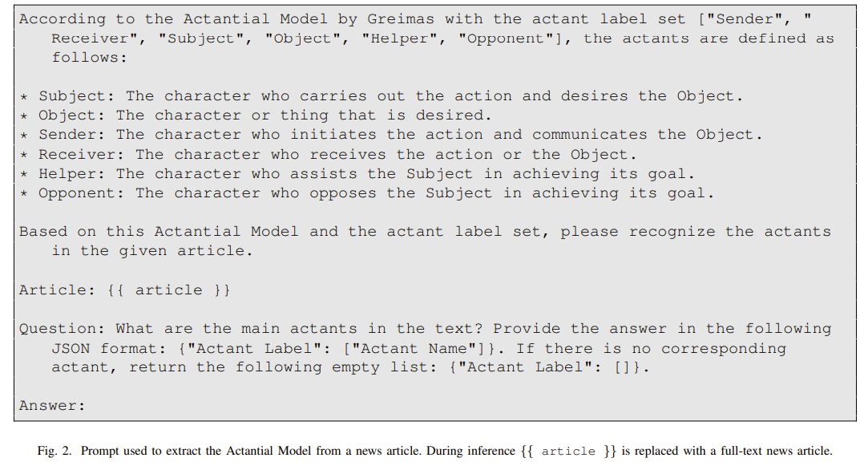The width and height of the screenshot is (868, 466).
Task: Click the phrase "full-text news article" in caption
Action: pos(773,451)
